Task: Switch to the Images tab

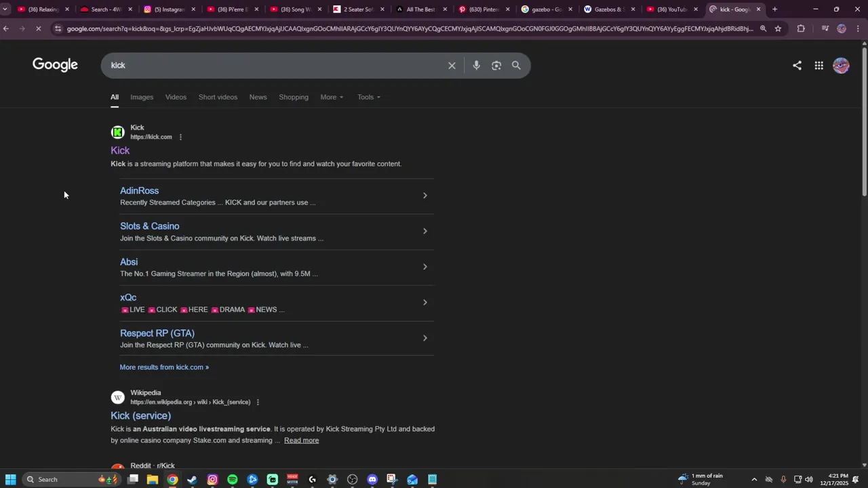Action: coord(142,97)
